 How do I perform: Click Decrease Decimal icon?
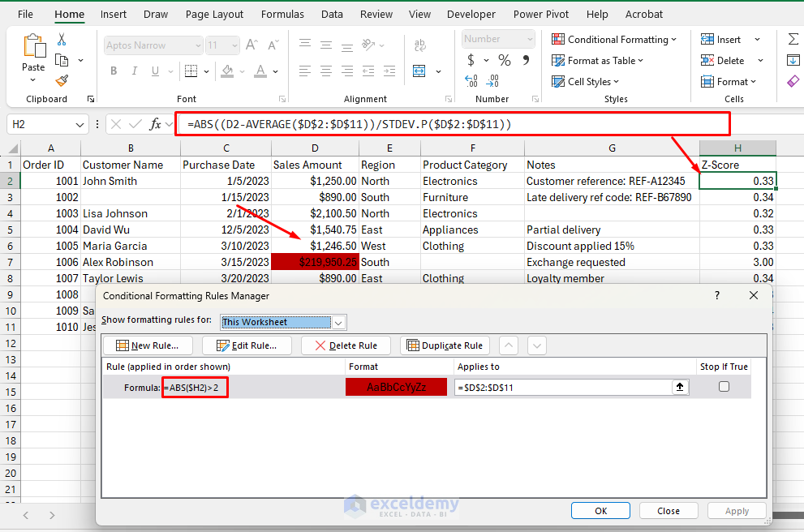tap(492, 80)
